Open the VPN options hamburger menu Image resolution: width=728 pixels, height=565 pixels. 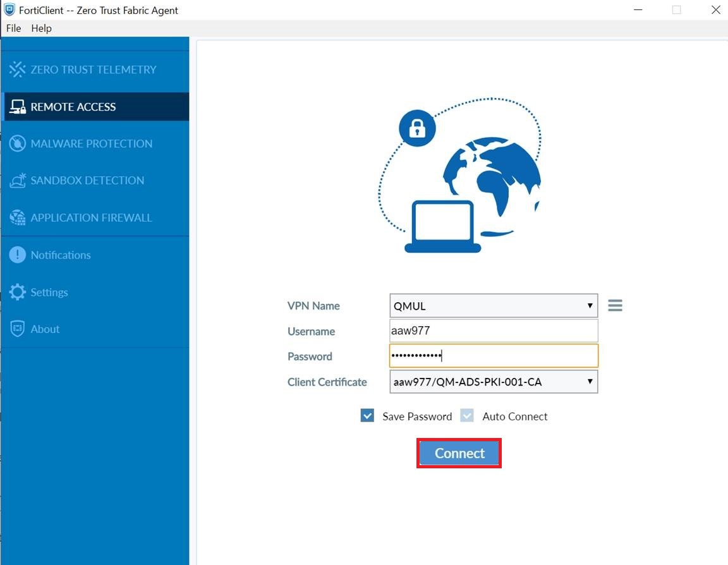(614, 305)
